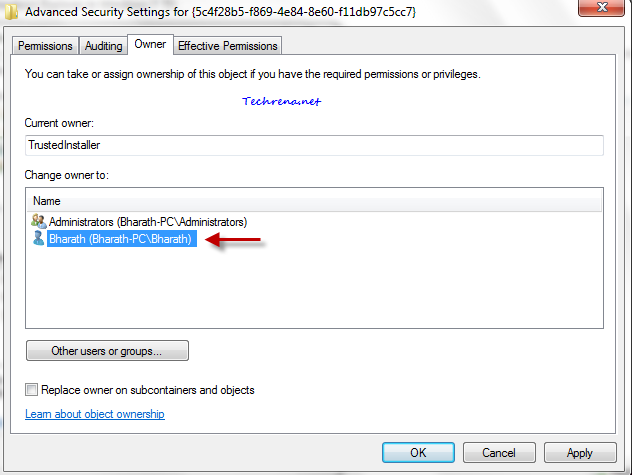The height and width of the screenshot is (475, 632).
Task: Close the Advanced Security Settings dialog
Action: click(x=601, y=7)
